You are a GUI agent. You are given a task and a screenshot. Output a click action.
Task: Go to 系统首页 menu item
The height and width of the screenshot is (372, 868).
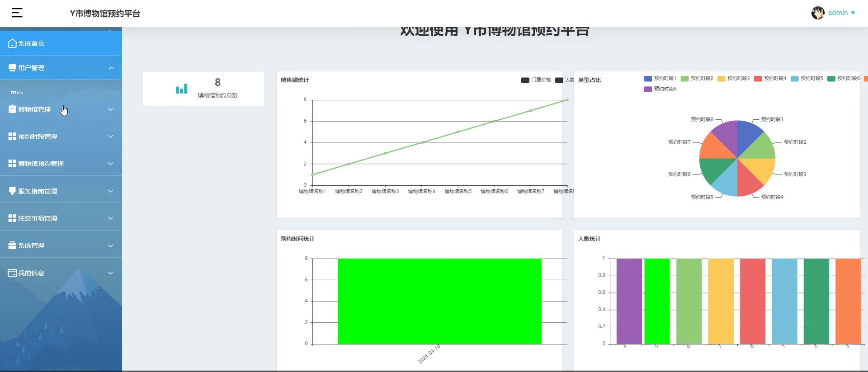coord(61,43)
